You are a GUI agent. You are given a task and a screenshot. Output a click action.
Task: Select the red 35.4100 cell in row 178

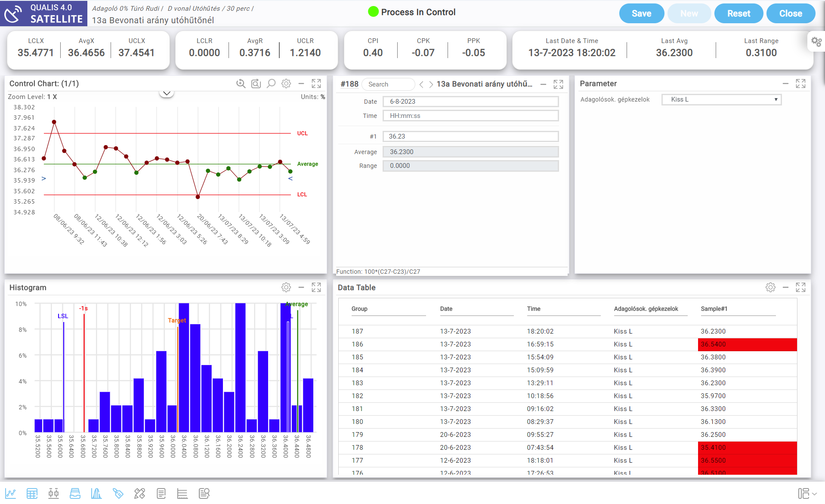(x=747, y=448)
